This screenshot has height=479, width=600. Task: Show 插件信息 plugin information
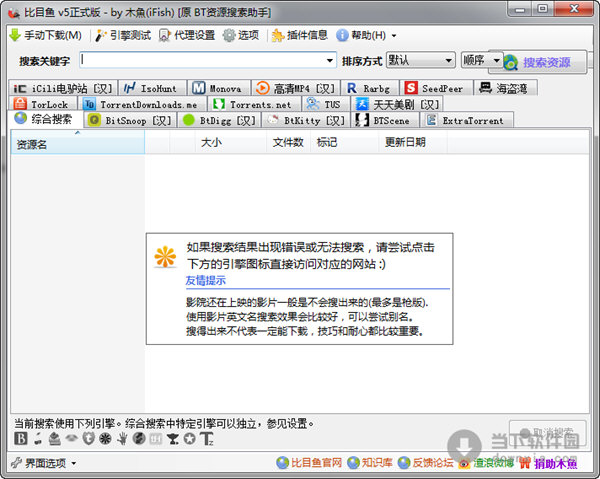(300, 36)
